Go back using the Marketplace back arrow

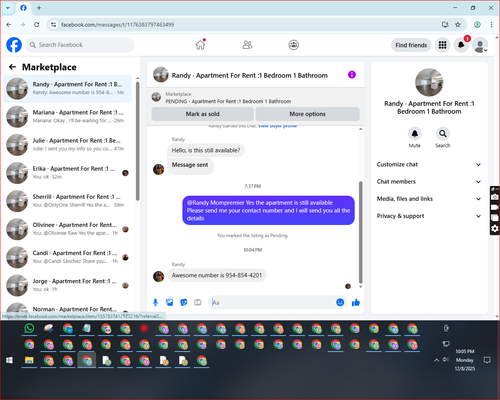(x=12, y=67)
